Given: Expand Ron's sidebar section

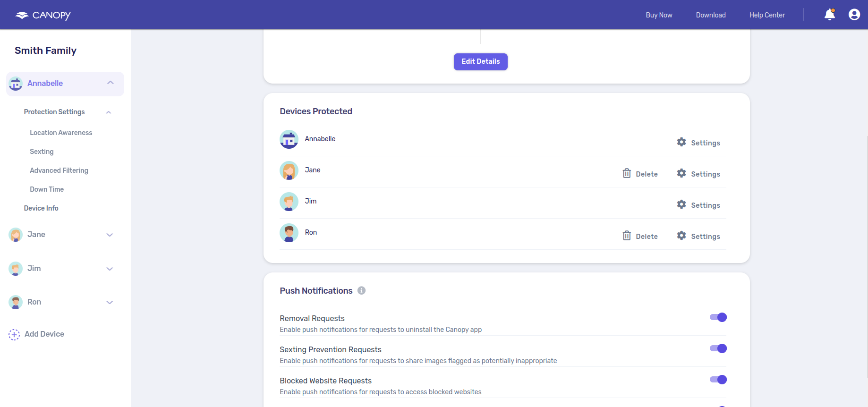Looking at the screenshot, I should (x=110, y=303).
